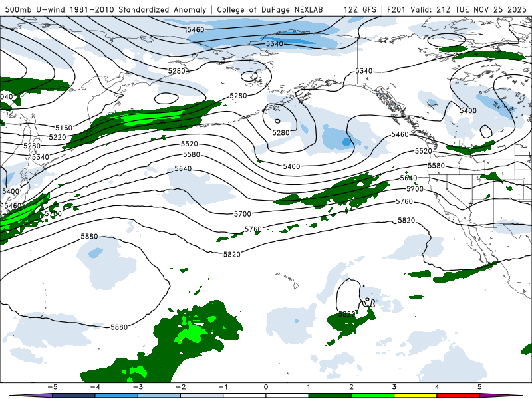Viewport: 532px width, 399px height.
Task: Click the '12Z GFS' model run label
Action: tap(360, 9)
